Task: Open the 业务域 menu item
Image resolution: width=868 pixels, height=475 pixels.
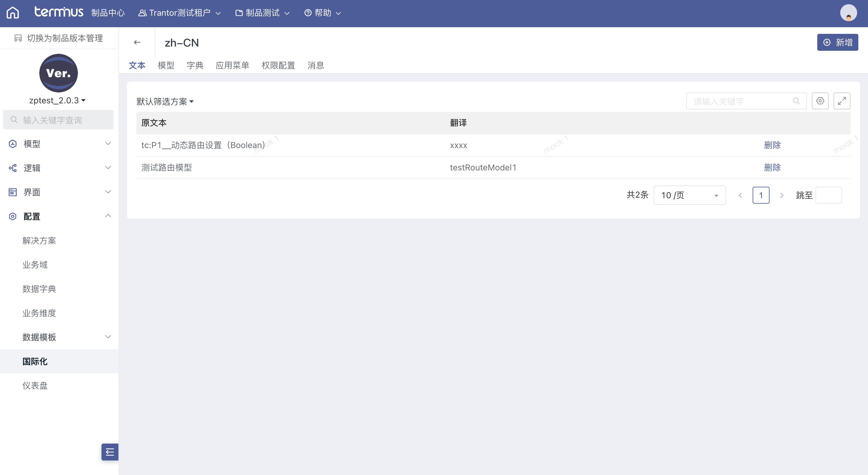Action: (35, 265)
